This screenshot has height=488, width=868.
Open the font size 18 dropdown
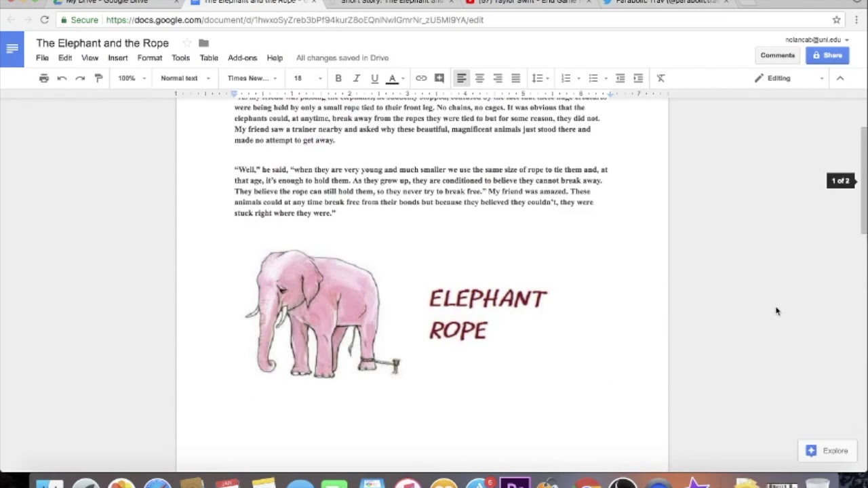click(307, 78)
